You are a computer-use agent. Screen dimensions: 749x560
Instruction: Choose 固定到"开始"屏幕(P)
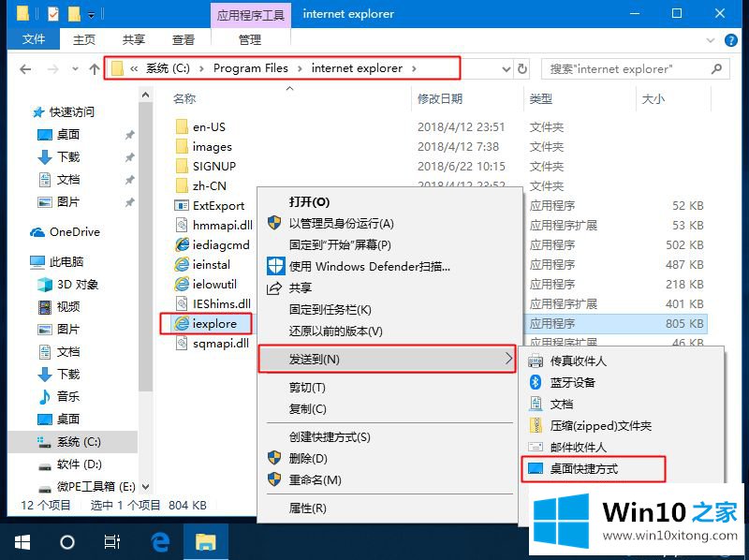click(388, 244)
